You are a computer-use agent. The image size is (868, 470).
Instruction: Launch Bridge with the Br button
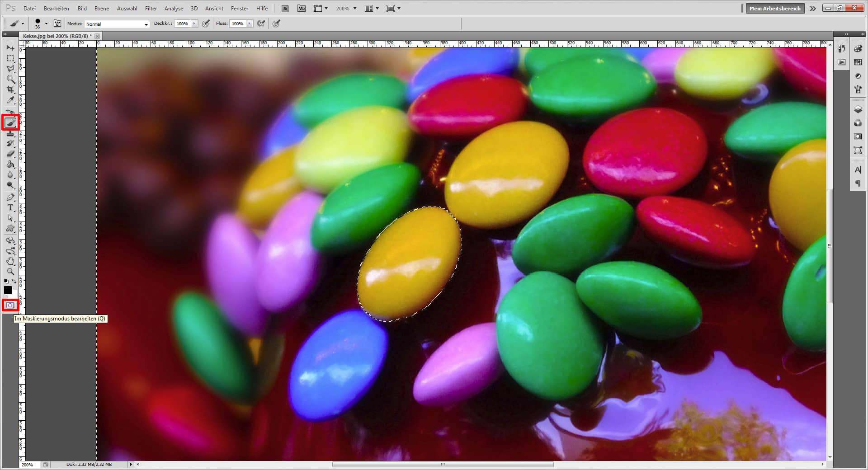click(285, 8)
